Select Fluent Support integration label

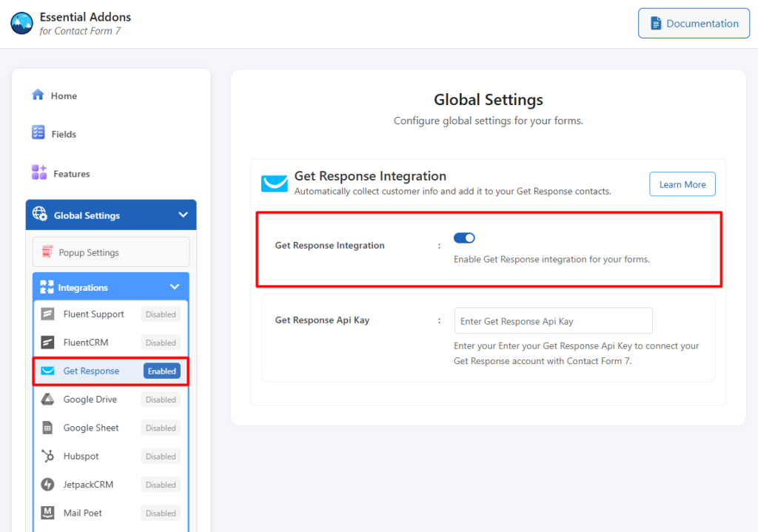[x=93, y=314]
